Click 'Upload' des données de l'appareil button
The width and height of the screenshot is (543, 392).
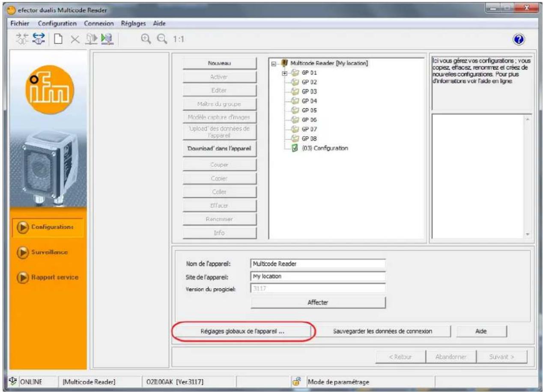pyautogui.click(x=219, y=132)
